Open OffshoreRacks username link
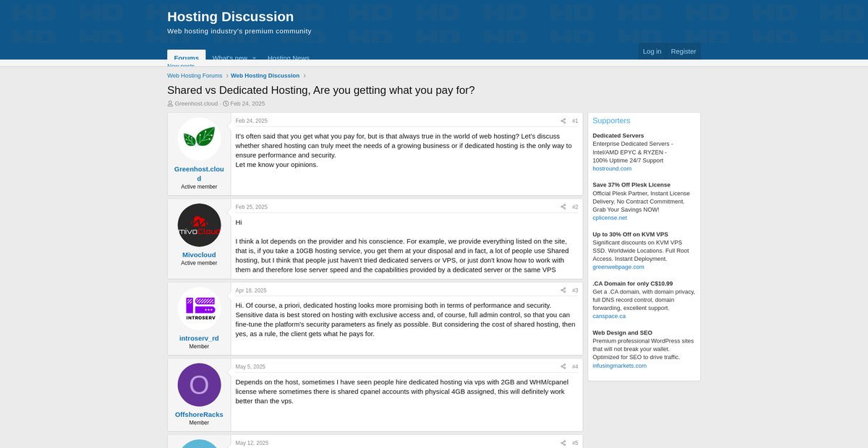868x448 pixels. click(199, 415)
